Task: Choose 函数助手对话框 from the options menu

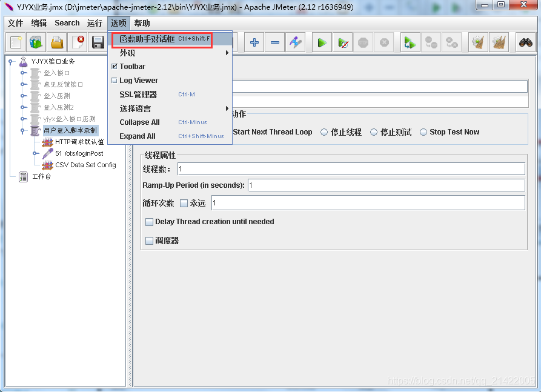Action: point(170,39)
